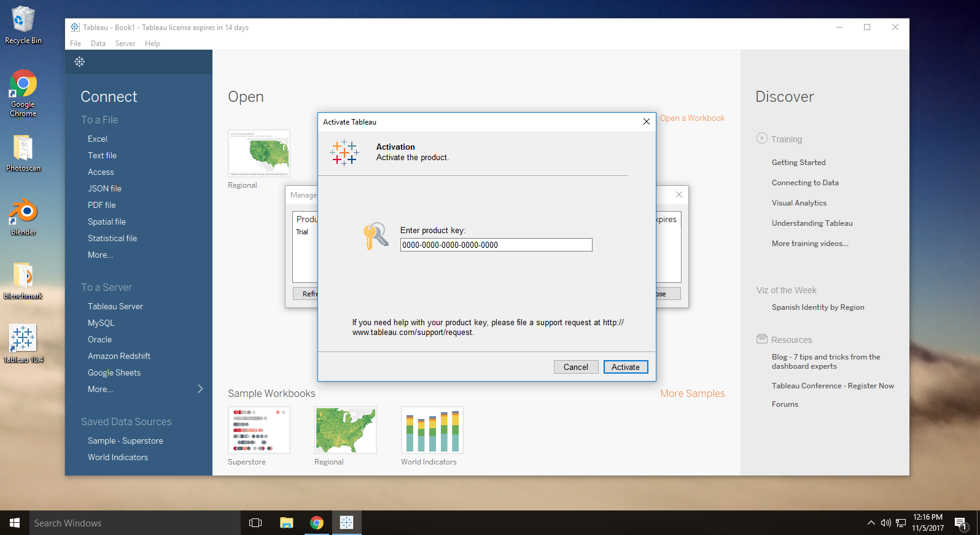Open the taskbar clock showing 12:16 PM
This screenshot has width=980, height=535.
pos(928,523)
